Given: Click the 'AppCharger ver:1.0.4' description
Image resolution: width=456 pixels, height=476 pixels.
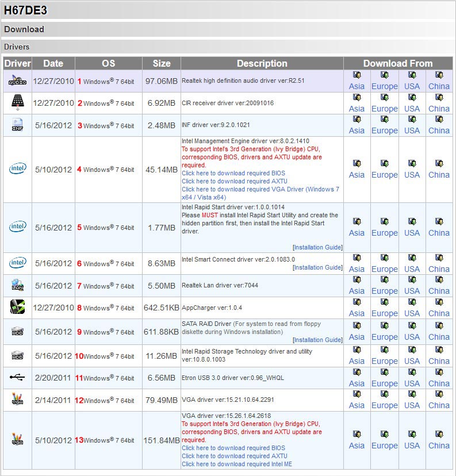Looking at the screenshot, I should (x=212, y=308).
